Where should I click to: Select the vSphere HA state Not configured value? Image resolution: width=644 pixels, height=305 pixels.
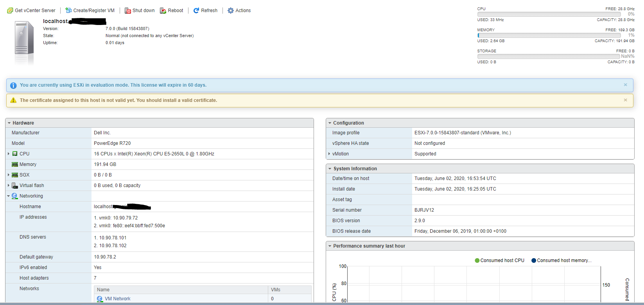(x=430, y=143)
